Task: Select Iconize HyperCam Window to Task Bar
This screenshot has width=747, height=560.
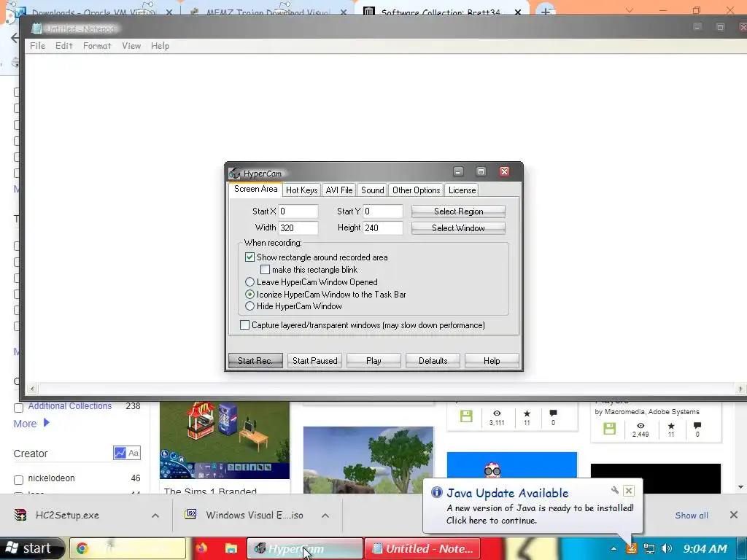Action: [x=249, y=295]
